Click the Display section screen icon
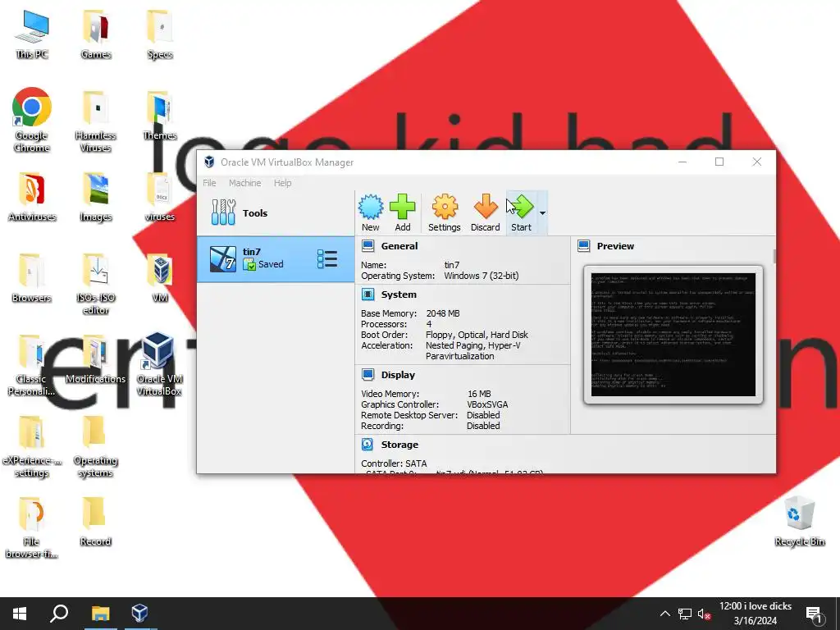Viewport: 840px width, 630px height. tap(368, 374)
